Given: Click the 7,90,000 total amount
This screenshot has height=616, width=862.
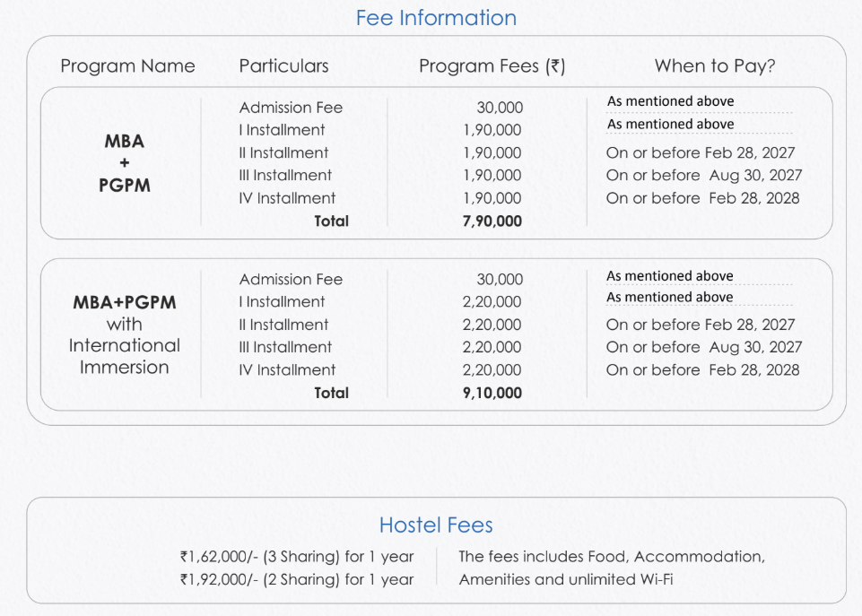Looking at the screenshot, I should pyautogui.click(x=492, y=221).
